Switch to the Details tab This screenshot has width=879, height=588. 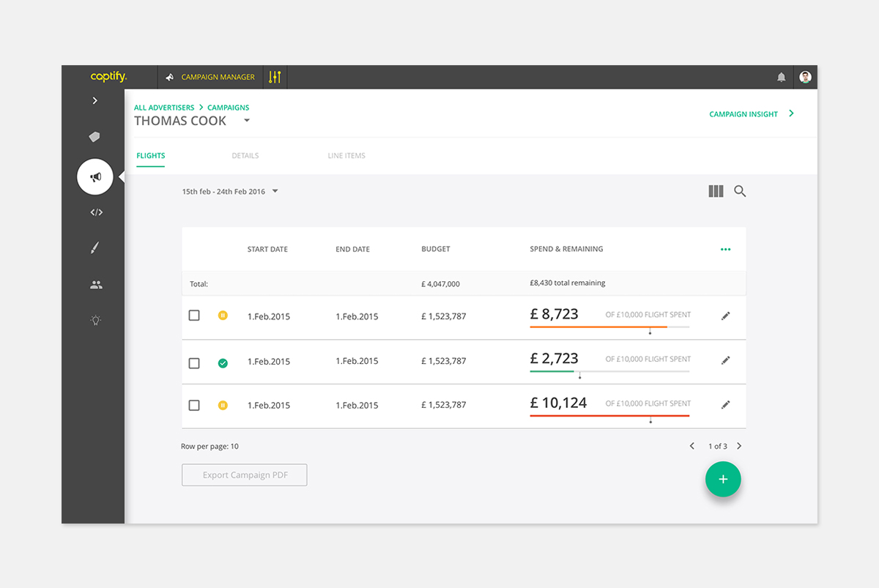[x=245, y=155]
